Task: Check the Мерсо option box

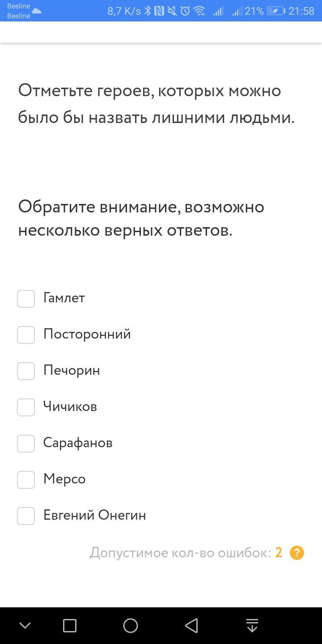Action: [x=26, y=480]
